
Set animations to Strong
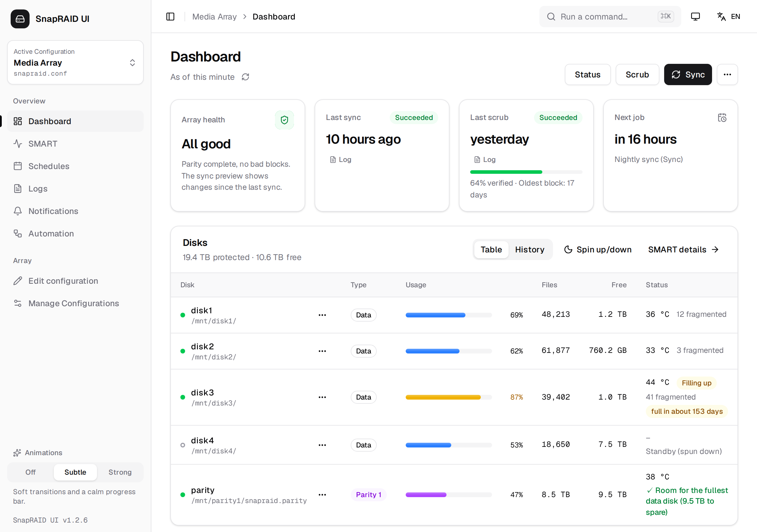point(120,472)
